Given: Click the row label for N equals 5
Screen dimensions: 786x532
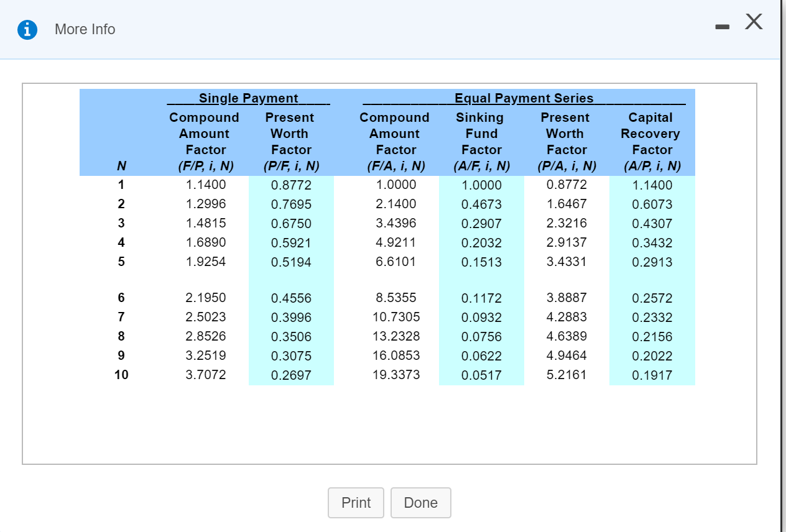Looking at the screenshot, I should [x=121, y=262].
